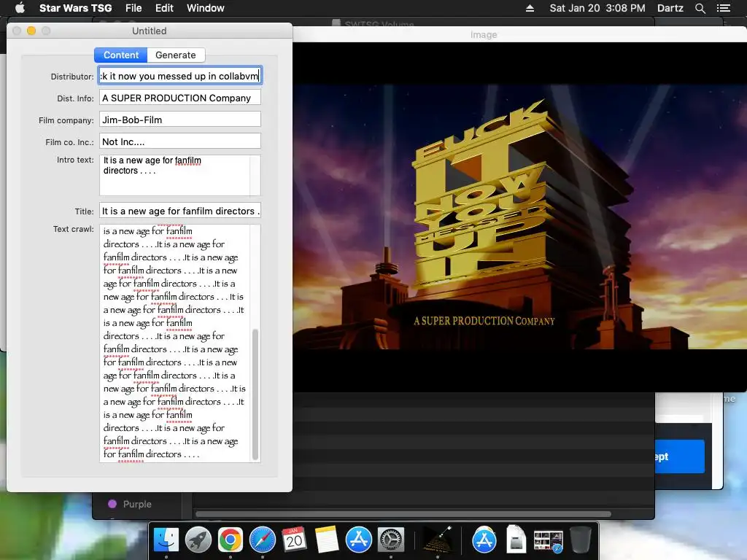The height and width of the screenshot is (560, 747).
Task: Open Launchpad rocket icon in dock
Action: tap(198, 540)
